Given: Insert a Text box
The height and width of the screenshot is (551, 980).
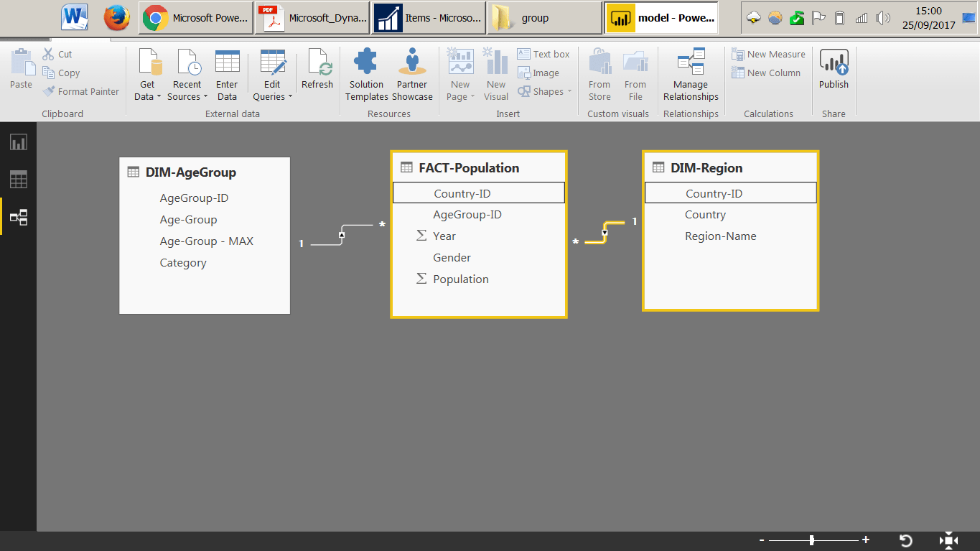Looking at the screenshot, I should tap(543, 54).
